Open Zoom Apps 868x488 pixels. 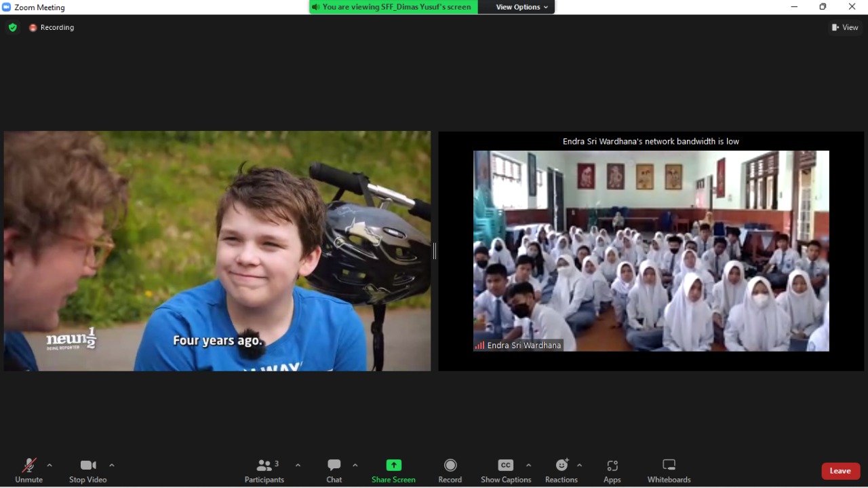[612, 470]
